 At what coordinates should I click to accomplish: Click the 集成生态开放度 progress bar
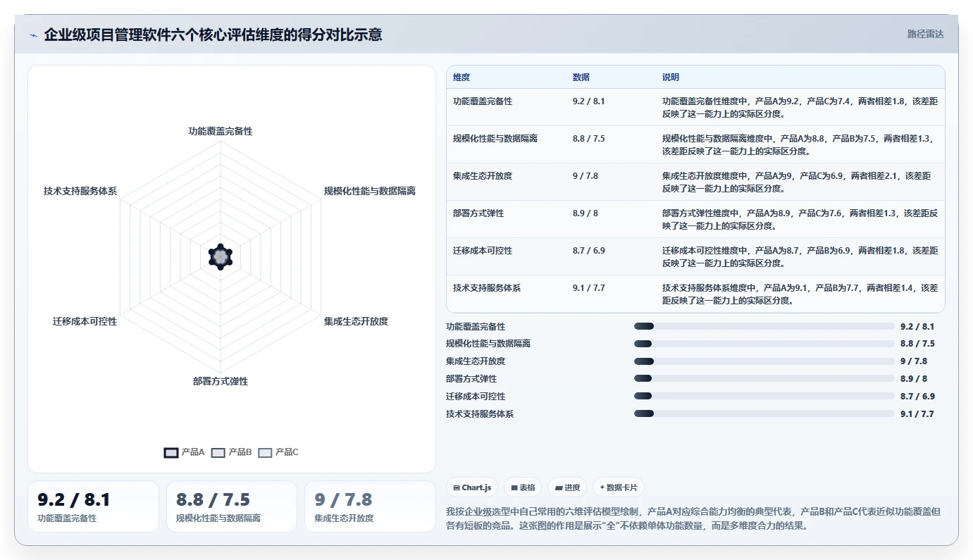click(764, 361)
